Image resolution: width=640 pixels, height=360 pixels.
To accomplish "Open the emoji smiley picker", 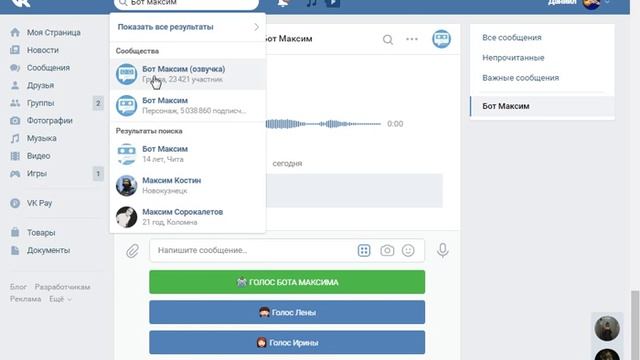I will tap(408, 250).
